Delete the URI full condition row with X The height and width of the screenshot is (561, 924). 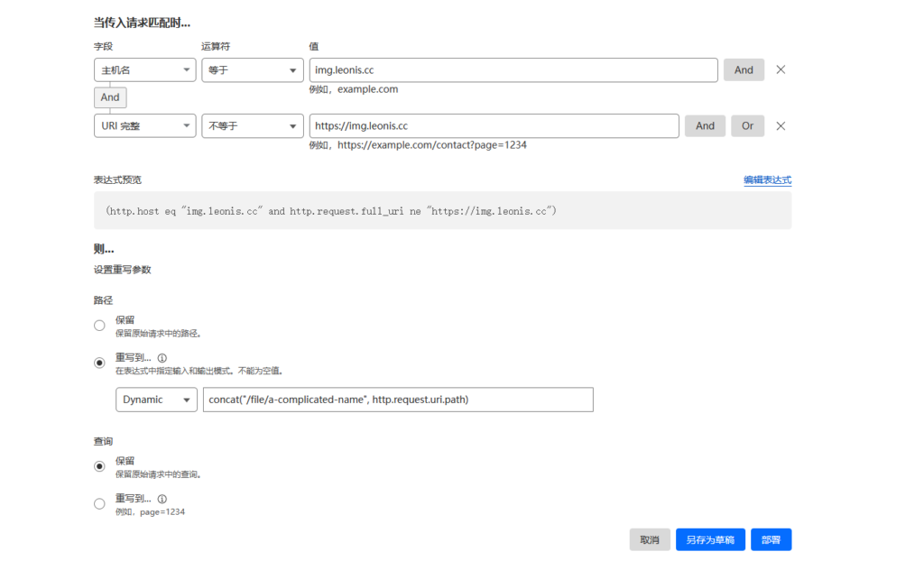[781, 126]
